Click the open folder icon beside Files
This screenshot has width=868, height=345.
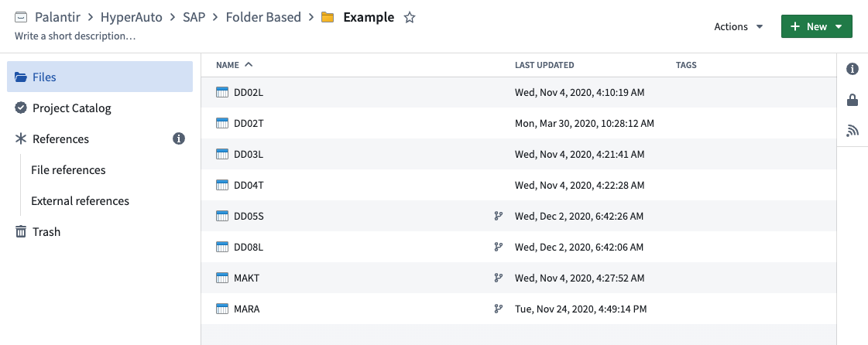[x=20, y=77]
